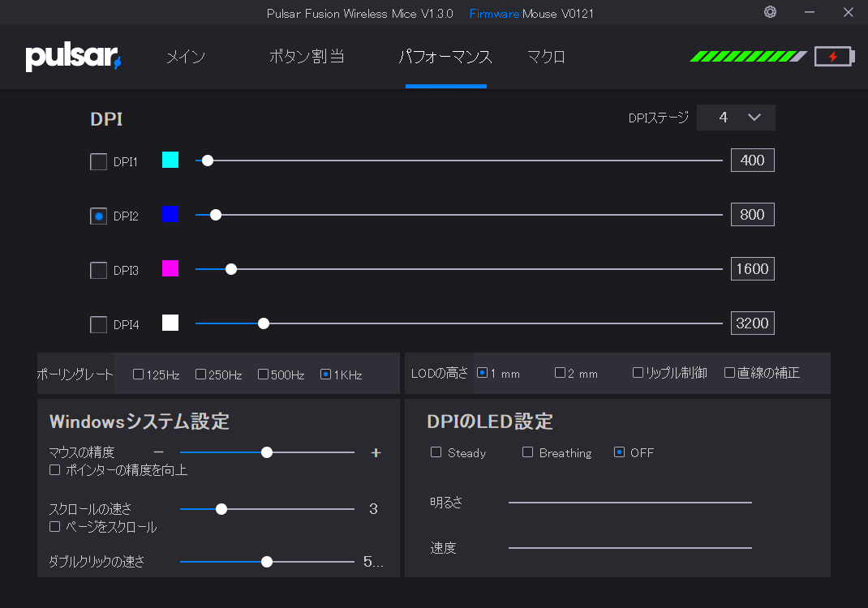Screen dimensions: 868x608
Task: Enable the リップル制御 checkbox
Action: pyautogui.click(x=638, y=373)
